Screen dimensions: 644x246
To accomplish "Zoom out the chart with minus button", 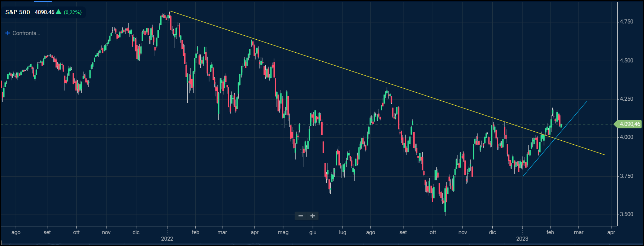I will [x=301, y=216].
